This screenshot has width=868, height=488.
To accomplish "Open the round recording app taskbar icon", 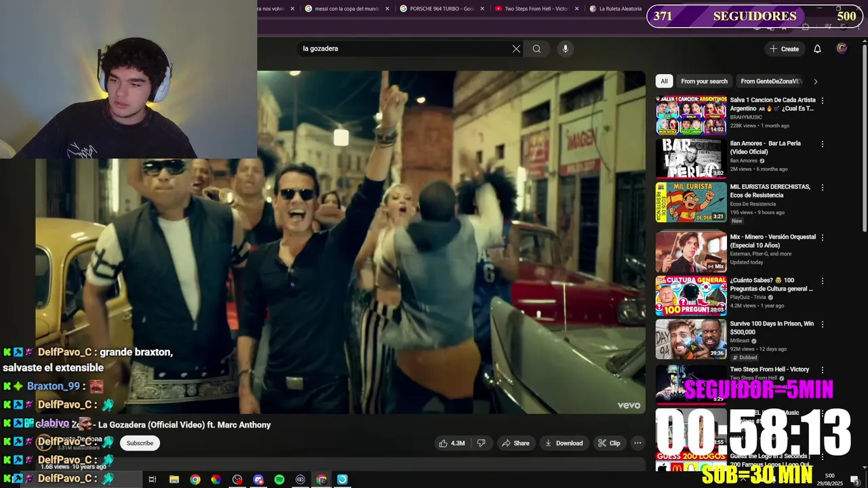I will (237, 479).
